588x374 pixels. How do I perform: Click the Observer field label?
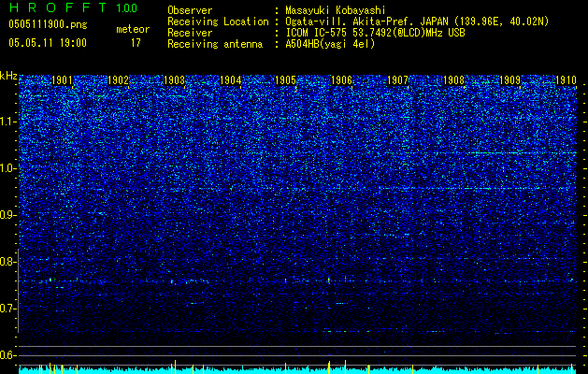click(x=190, y=10)
